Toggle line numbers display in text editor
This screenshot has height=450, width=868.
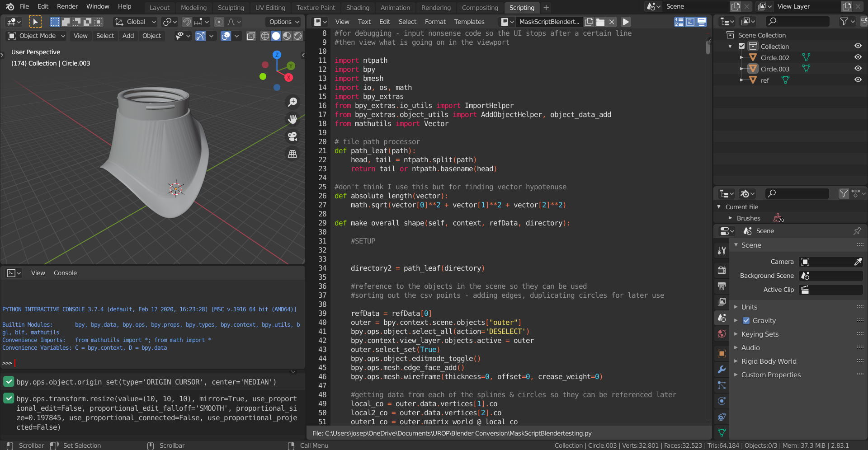pos(679,22)
